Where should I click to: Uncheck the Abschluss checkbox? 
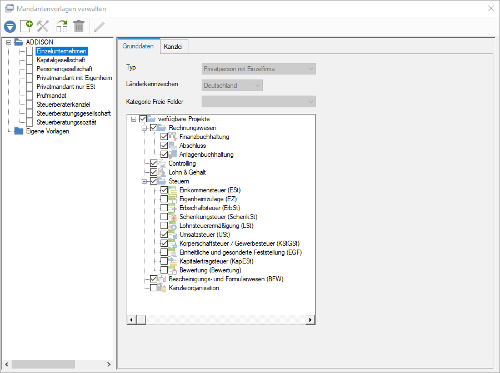coord(164,145)
